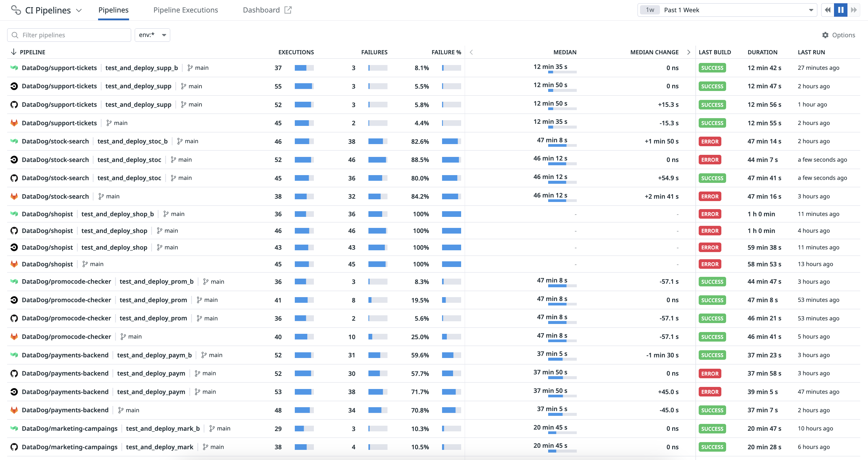Click branch icon next to main on test_and_deploy_supp_b row
This screenshot has height=460, width=868.
click(x=190, y=68)
